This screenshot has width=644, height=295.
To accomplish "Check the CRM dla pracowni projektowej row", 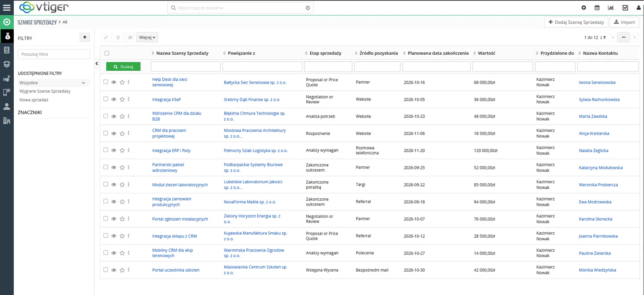I will click(105, 133).
